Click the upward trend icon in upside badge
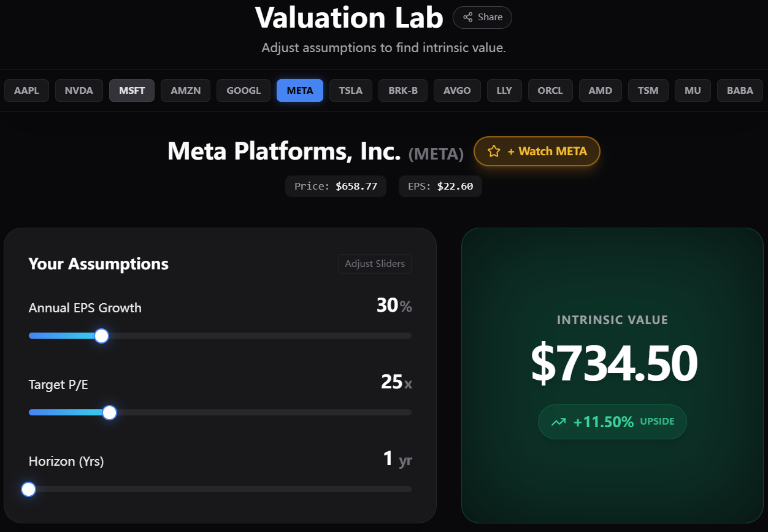768x532 pixels. point(558,422)
